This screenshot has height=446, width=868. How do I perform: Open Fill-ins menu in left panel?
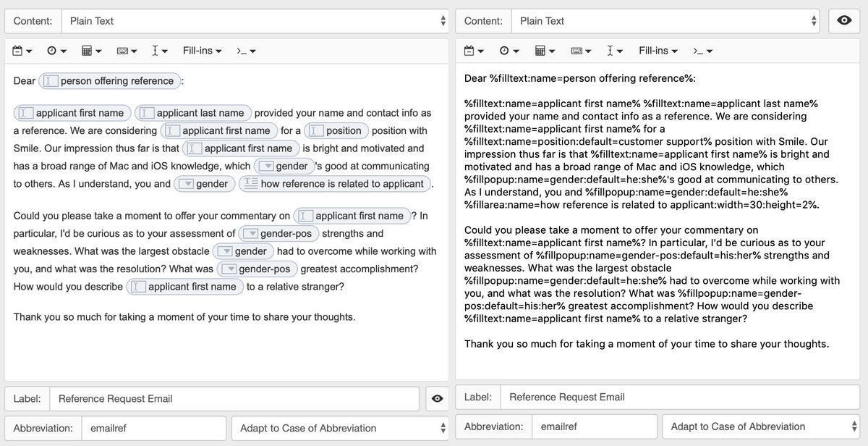[202, 51]
